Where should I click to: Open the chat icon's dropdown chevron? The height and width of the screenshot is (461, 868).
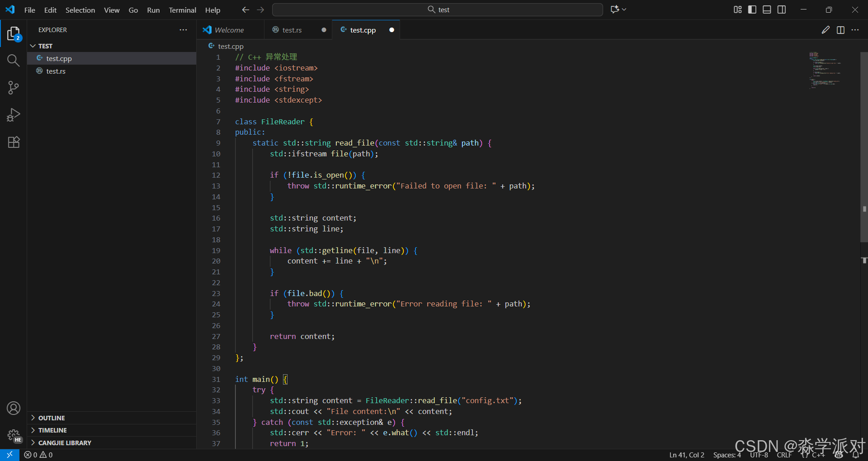[624, 9]
